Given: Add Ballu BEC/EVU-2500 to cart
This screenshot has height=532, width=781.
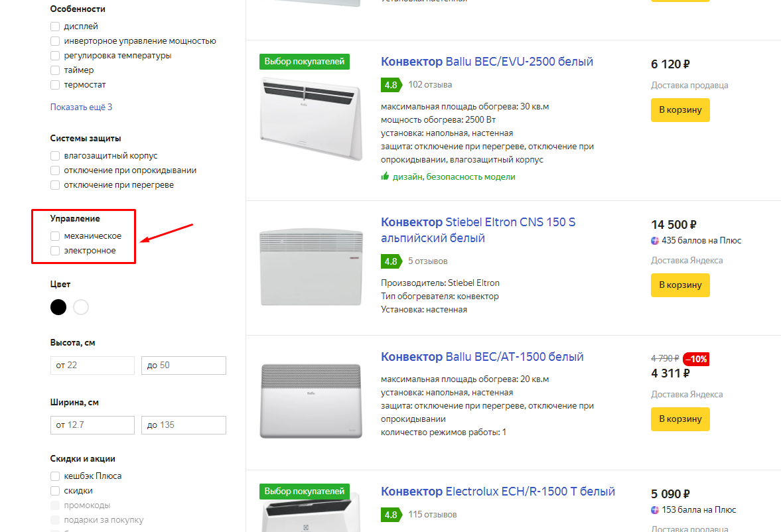Looking at the screenshot, I should [x=680, y=110].
